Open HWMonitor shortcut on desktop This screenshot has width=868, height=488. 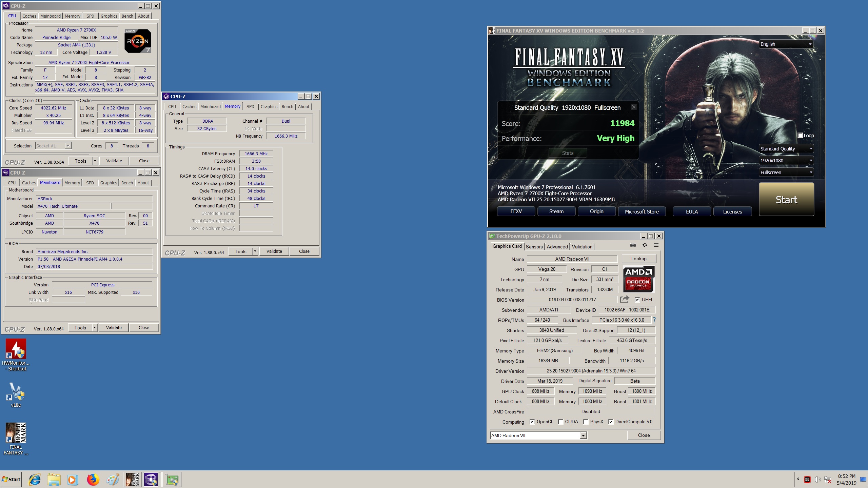(16, 355)
